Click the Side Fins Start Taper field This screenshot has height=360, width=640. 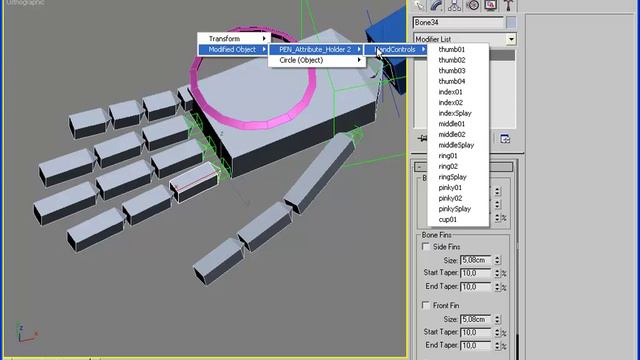coord(476,273)
